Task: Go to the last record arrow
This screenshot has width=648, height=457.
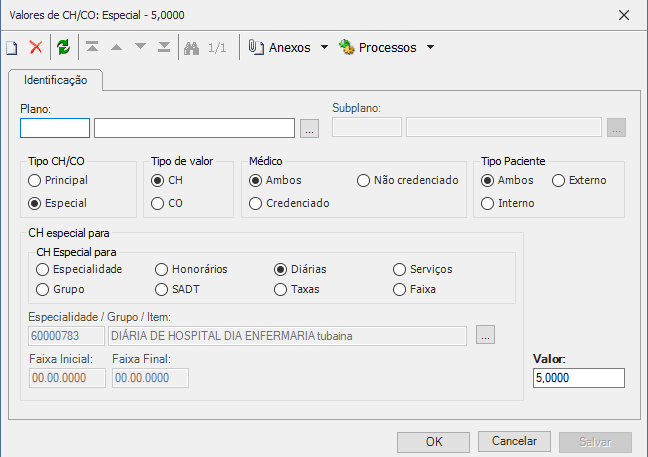Action: point(164,47)
